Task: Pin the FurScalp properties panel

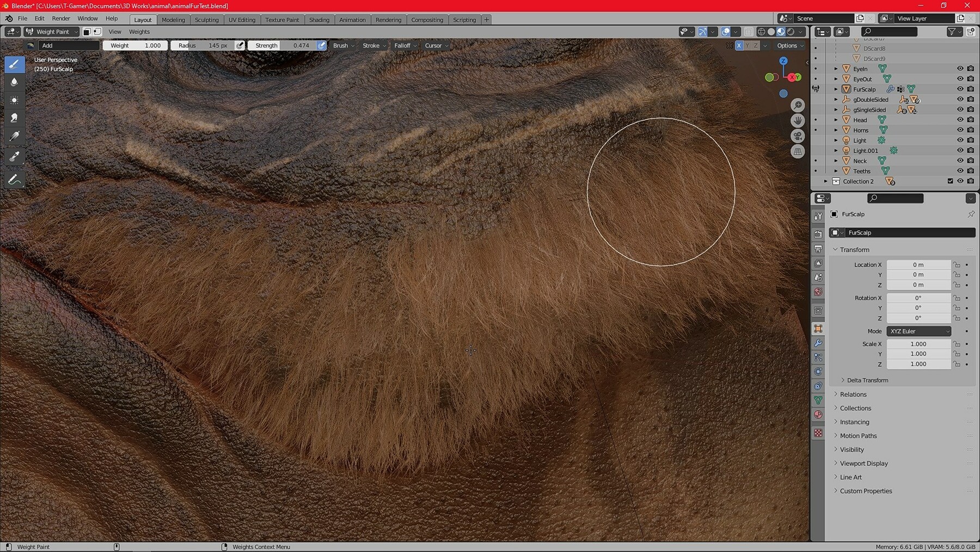Action: (971, 214)
